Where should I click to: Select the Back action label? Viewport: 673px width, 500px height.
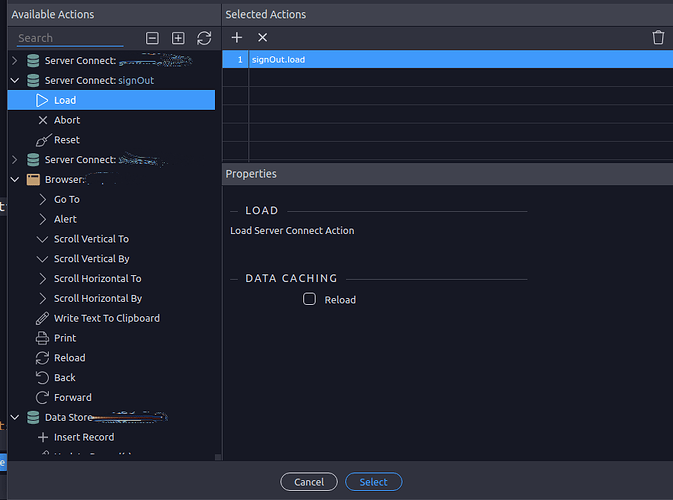pyautogui.click(x=64, y=378)
